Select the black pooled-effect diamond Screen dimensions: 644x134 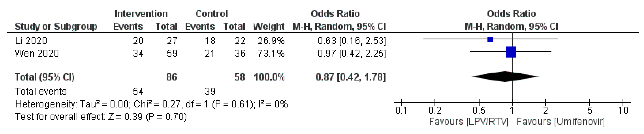point(505,76)
